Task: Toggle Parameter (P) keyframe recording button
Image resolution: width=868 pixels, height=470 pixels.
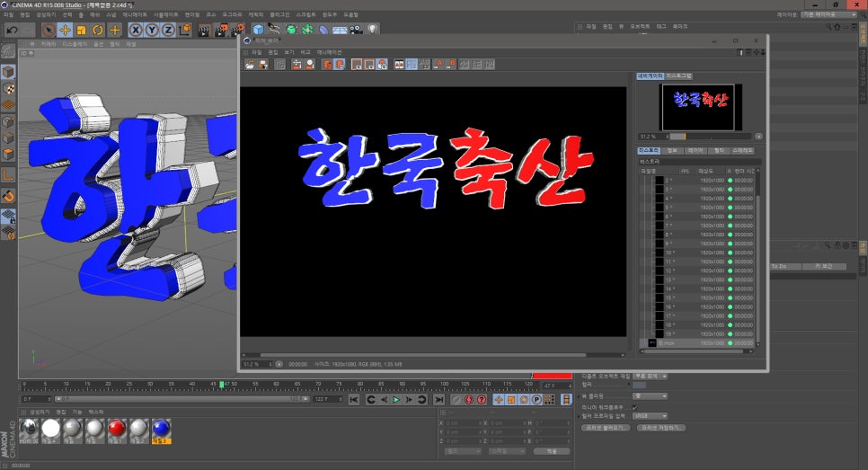Action: click(x=536, y=399)
